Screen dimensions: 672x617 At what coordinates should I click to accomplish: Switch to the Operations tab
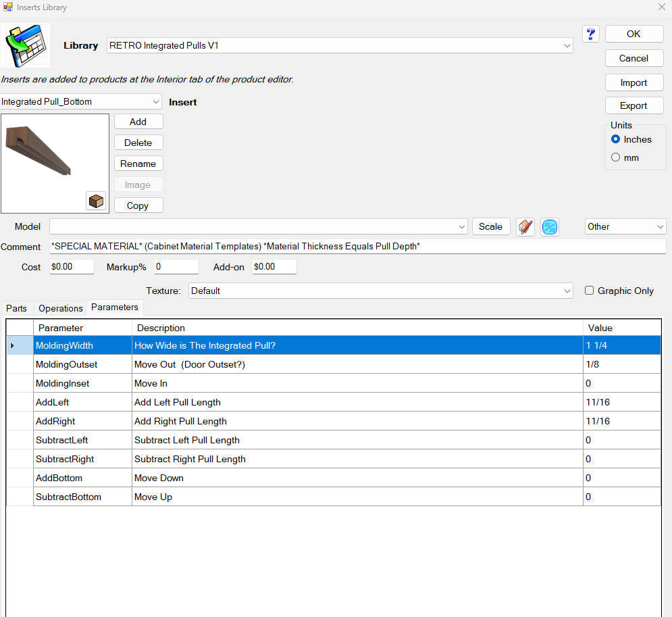pos(60,308)
